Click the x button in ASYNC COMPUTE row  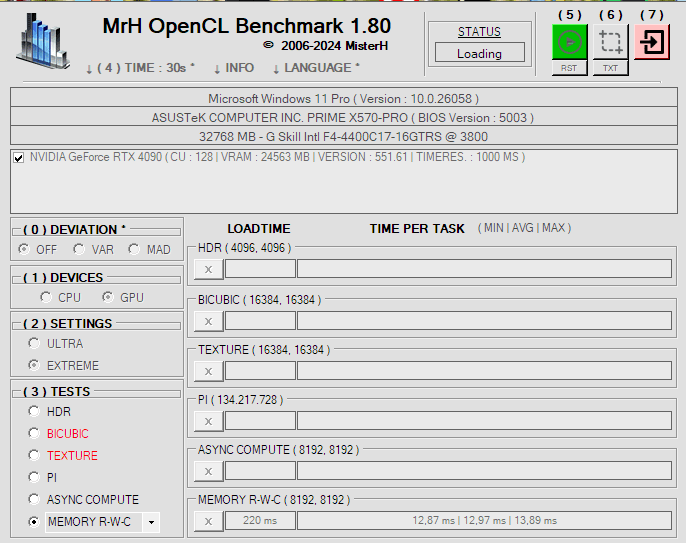(x=209, y=471)
